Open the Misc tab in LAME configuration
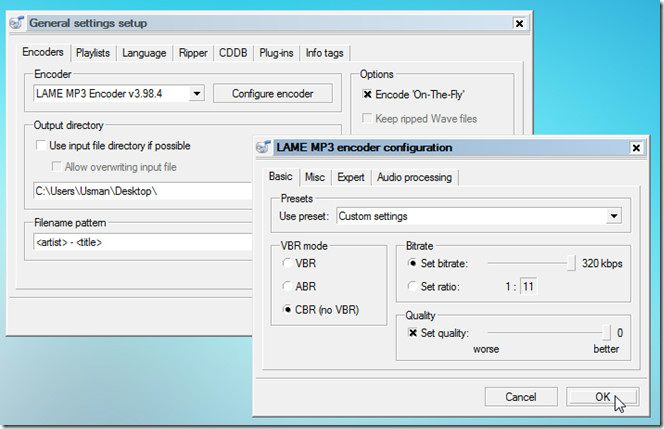The height and width of the screenshot is (429, 664). (315, 177)
